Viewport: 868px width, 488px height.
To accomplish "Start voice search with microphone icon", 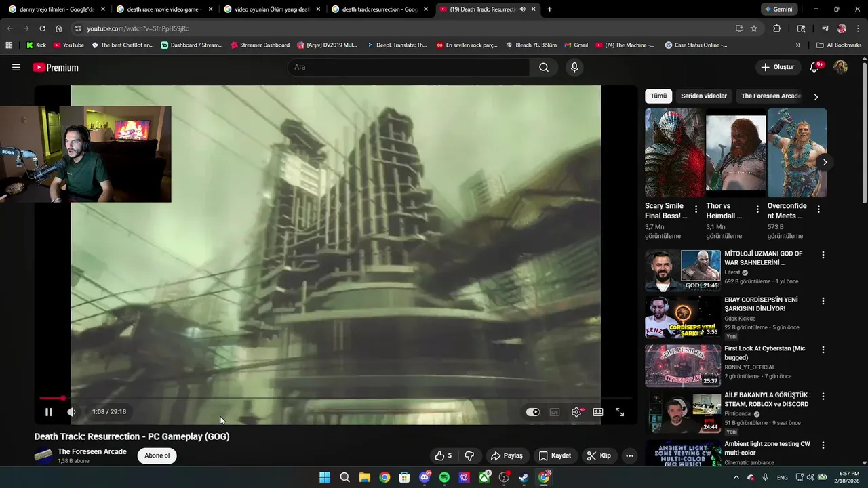I will point(574,67).
